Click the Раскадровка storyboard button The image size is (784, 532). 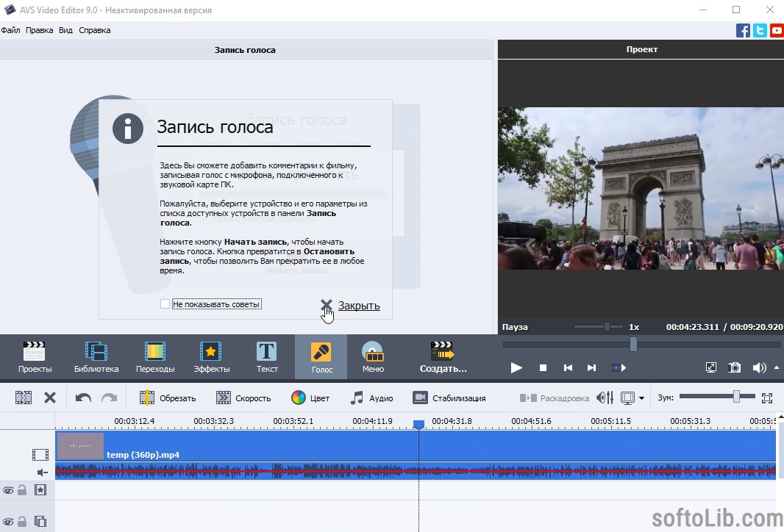554,398
